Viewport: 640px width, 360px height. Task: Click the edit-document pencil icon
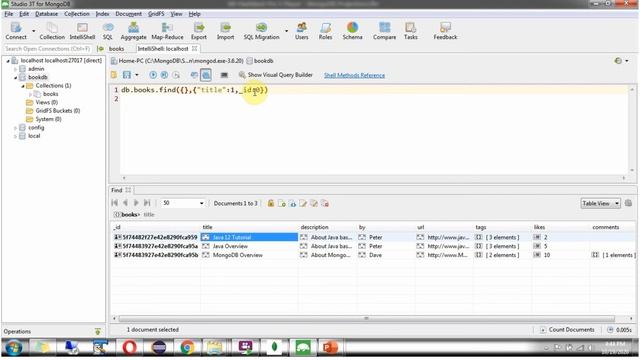pyautogui.click(x=303, y=203)
